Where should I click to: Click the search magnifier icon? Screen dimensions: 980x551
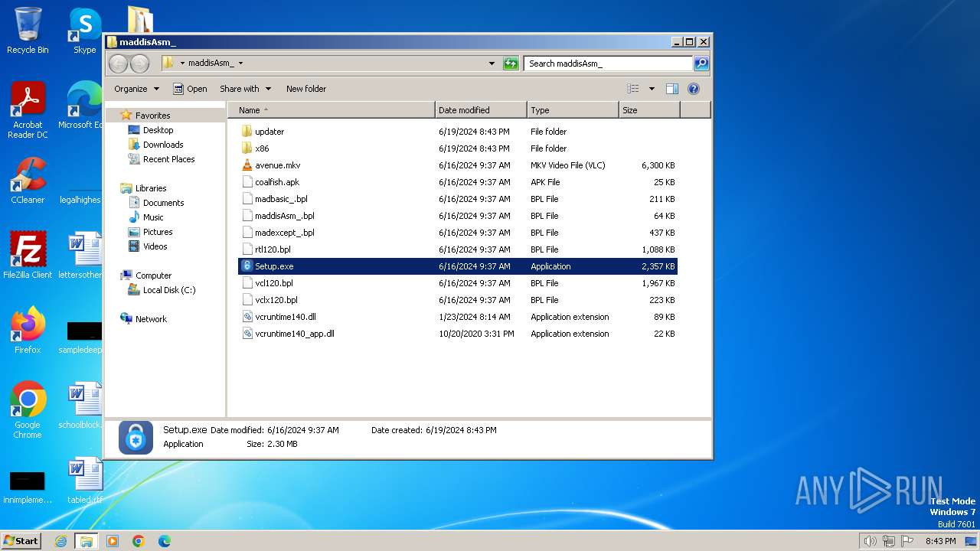tap(701, 64)
